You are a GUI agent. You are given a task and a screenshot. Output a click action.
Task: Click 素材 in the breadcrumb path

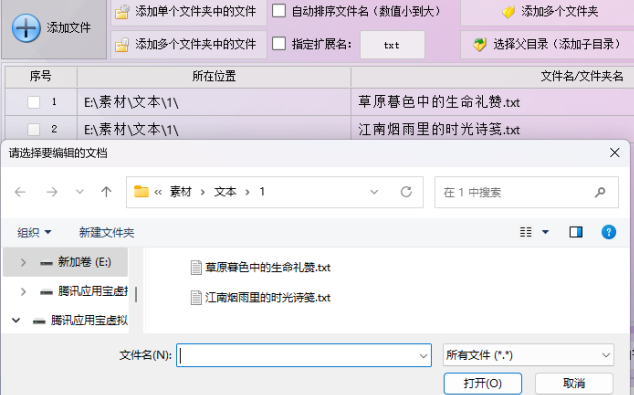tap(180, 192)
